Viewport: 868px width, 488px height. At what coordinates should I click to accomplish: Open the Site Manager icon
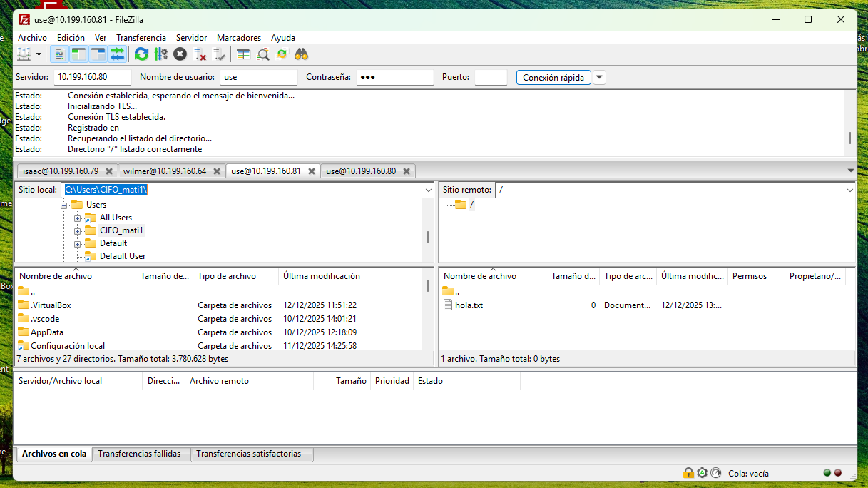[x=24, y=54]
